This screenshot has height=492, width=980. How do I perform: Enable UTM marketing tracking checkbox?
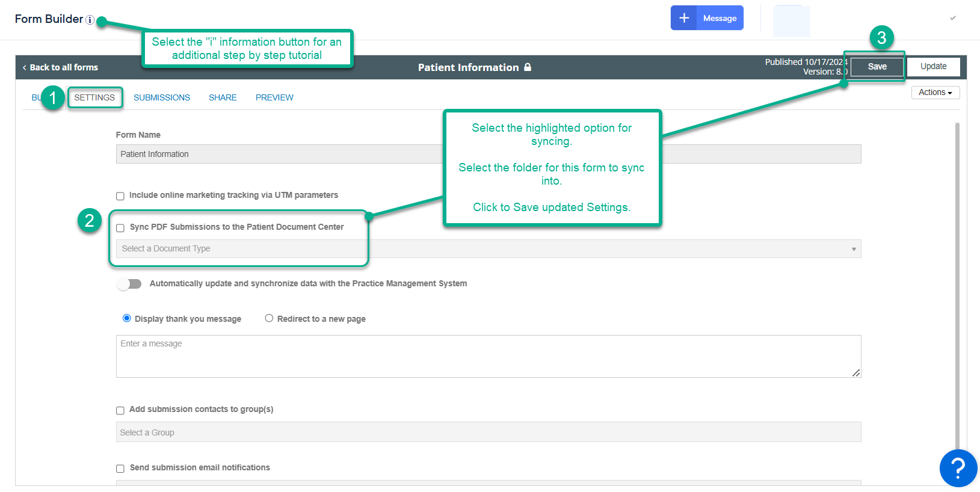click(x=120, y=196)
